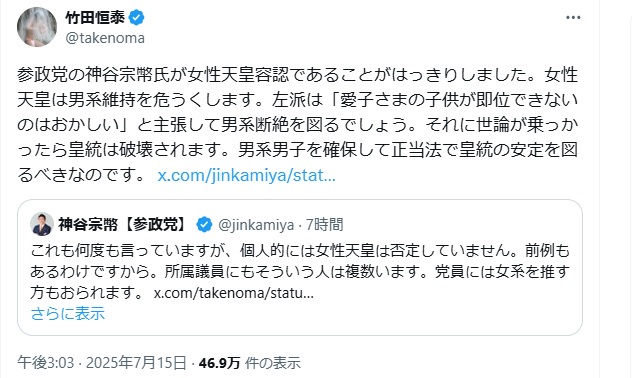
Task: Click the blue verified badge beside 竹田恒泰
Action: click(137, 18)
